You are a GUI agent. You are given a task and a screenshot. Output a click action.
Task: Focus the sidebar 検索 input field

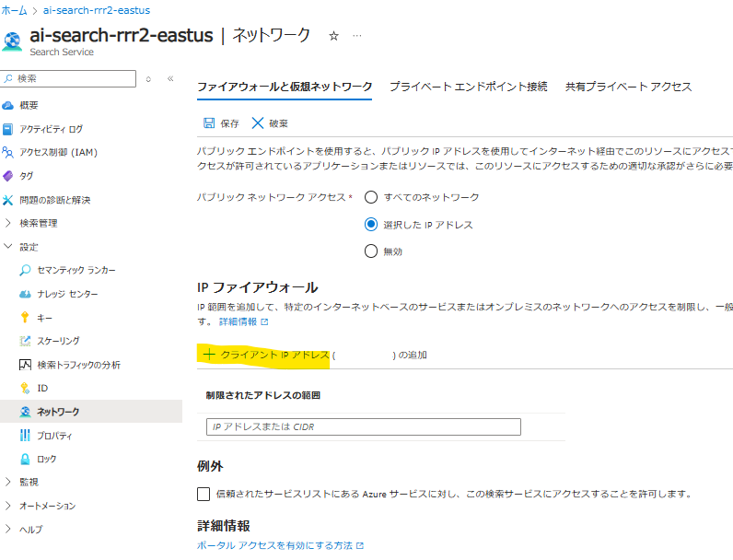coord(68,79)
